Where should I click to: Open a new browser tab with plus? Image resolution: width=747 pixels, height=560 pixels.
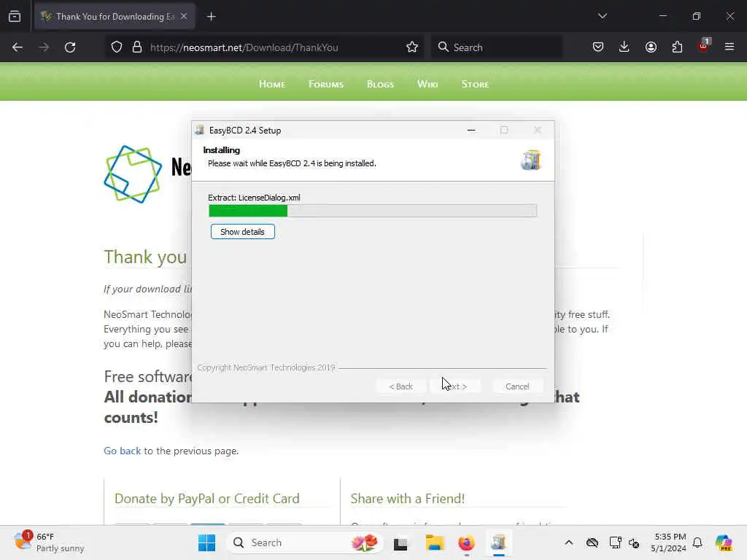[211, 17]
